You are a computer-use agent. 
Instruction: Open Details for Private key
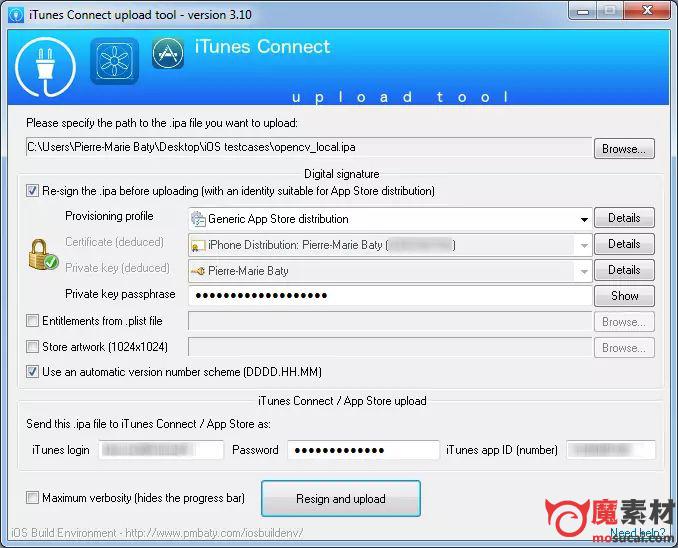pos(624,270)
